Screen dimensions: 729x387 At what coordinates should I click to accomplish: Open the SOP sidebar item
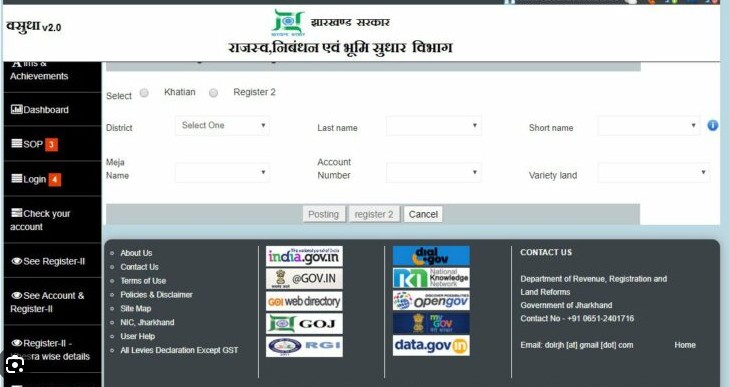52,144
